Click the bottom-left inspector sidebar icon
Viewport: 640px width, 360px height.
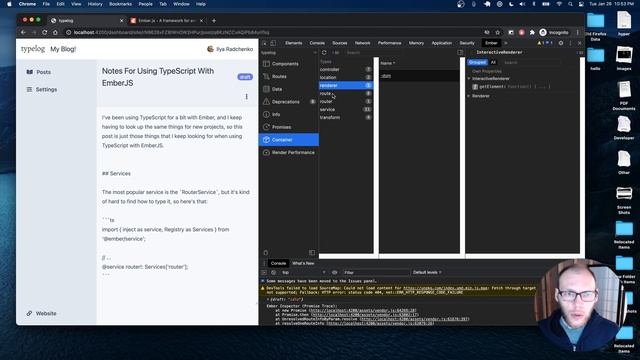(x=266, y=253)
